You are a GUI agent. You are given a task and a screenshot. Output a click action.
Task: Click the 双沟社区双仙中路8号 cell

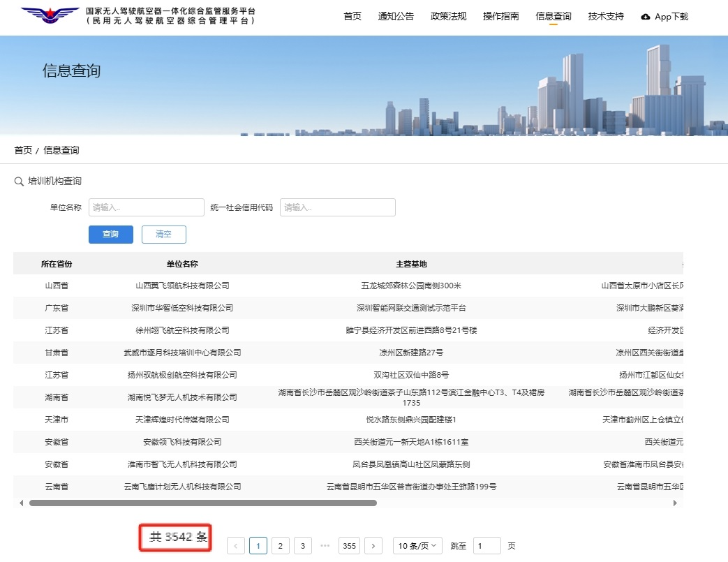point(411,375)
